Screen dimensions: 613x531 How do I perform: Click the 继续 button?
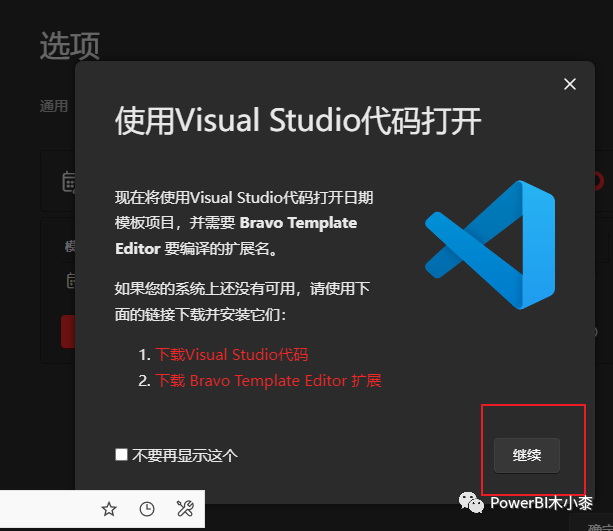(x=527, y=456)
